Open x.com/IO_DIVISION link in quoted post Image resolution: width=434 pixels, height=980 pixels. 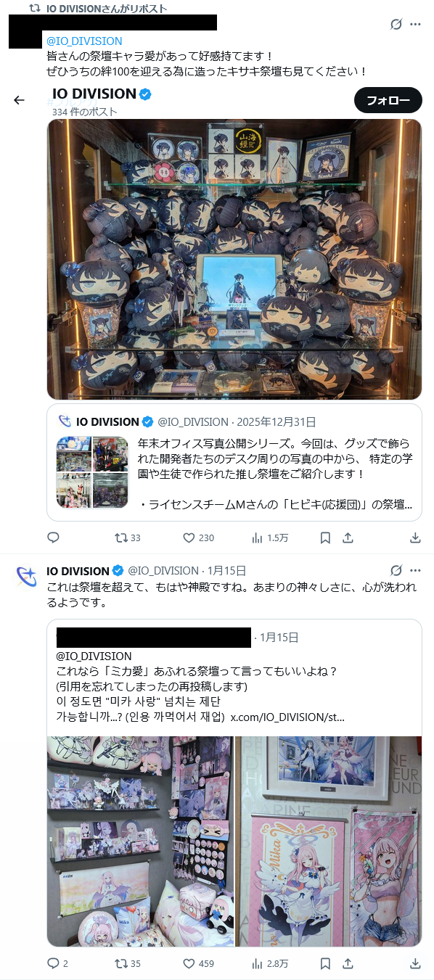click(287, 717)
